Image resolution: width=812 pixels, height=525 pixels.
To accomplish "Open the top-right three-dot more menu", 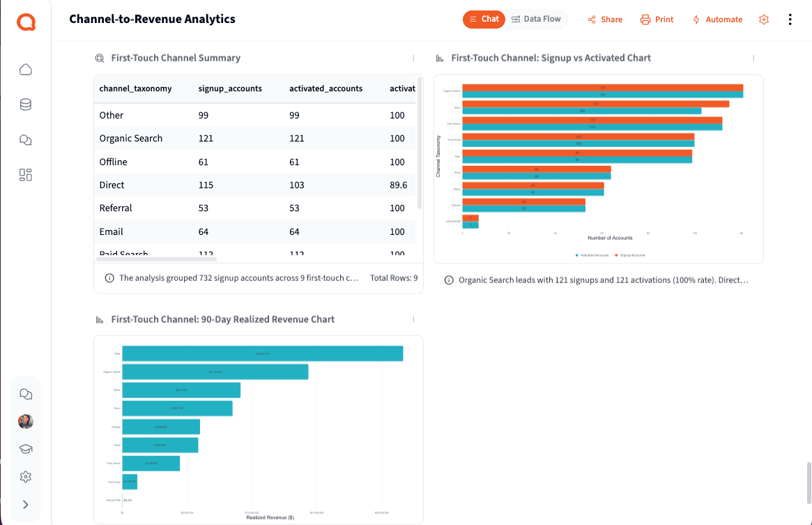I will click(790, 20).
